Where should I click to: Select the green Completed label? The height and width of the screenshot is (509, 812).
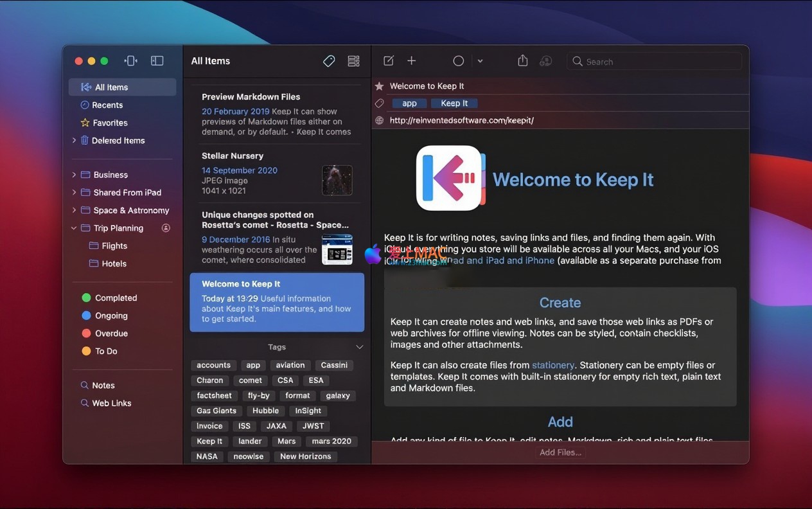tap(116, 298)
